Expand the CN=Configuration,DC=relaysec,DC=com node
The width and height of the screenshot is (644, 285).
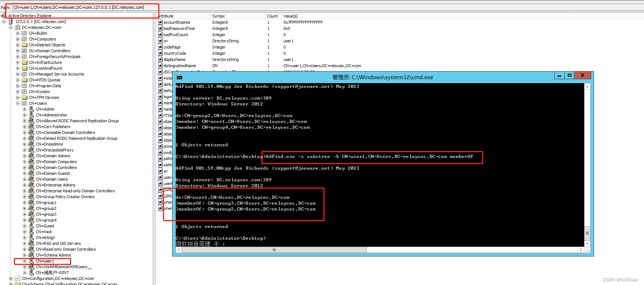tap(11, 278)
